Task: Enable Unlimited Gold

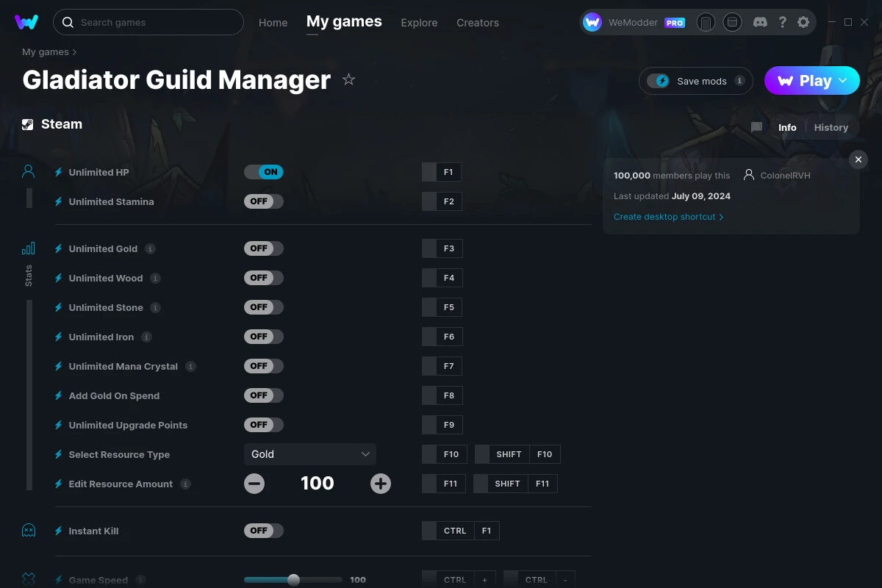Action: (x=264, y=248)
